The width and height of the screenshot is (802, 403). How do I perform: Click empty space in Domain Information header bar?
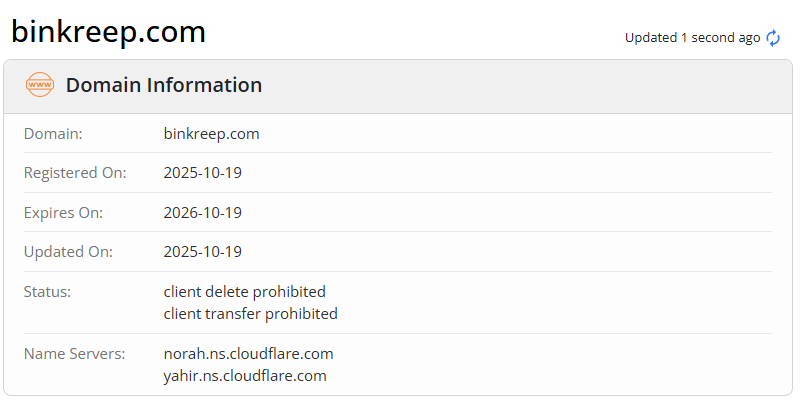[x=520, y=86]
